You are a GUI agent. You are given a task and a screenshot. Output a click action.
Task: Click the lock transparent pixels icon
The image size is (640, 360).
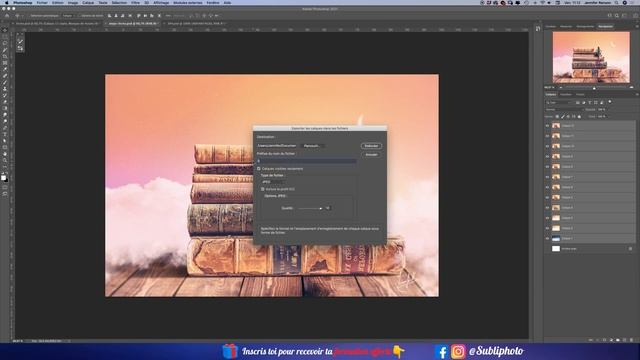557,116
